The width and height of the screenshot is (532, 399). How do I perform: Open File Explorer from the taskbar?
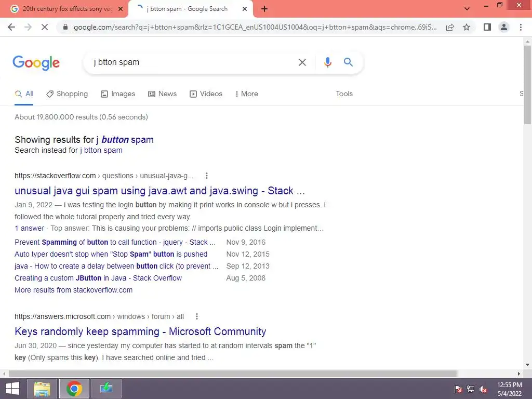[x=42, y=389]
